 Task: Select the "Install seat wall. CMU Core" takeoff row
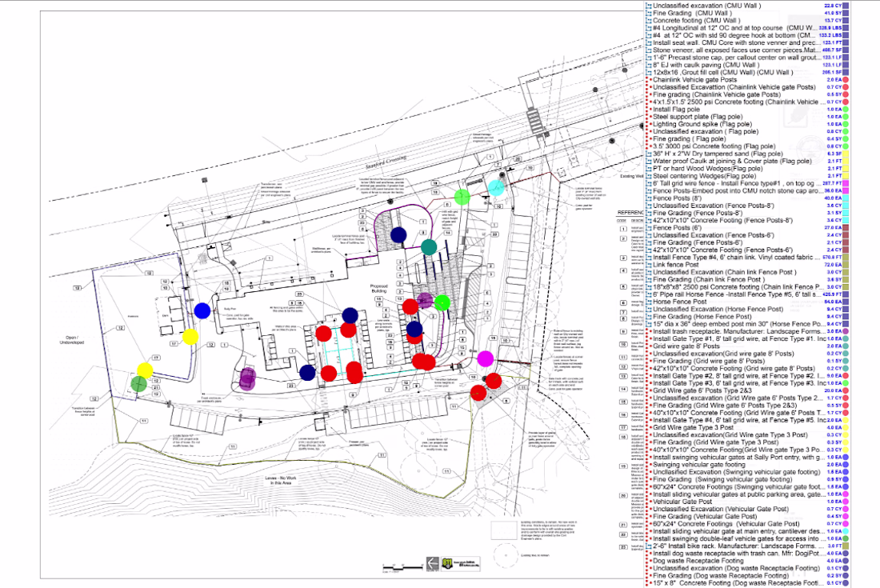tap(747, 42)
